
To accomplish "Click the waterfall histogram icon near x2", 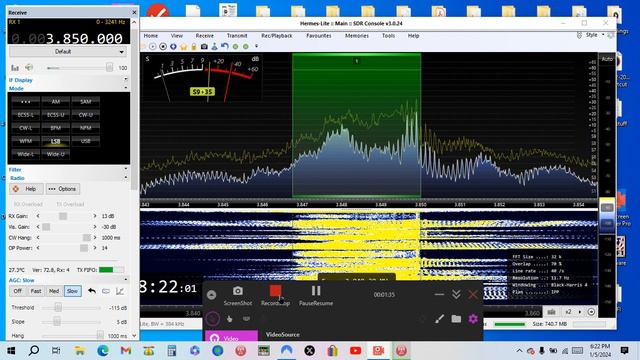I will tap(551, 312).
